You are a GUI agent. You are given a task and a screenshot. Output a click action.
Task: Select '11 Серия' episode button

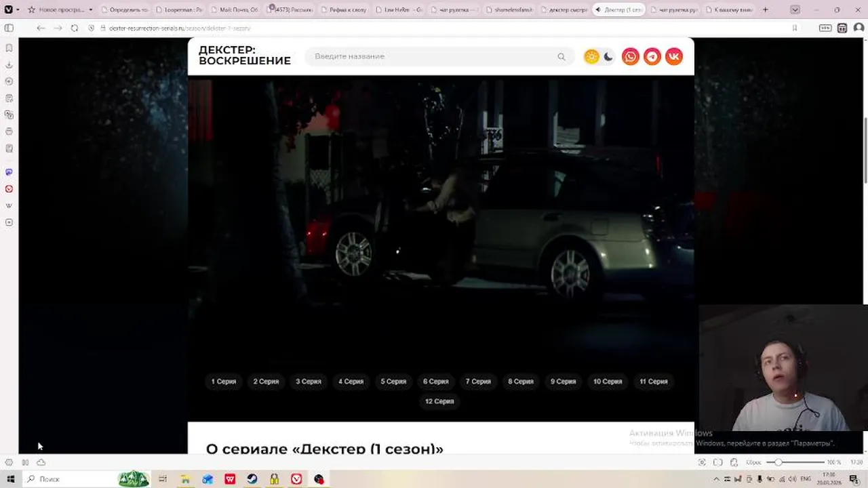[654, 382]
